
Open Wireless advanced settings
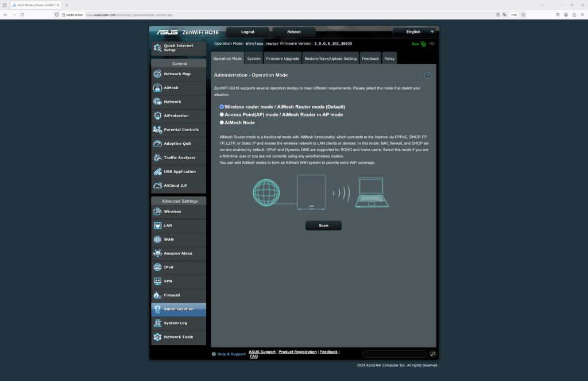tap(179, 211)
